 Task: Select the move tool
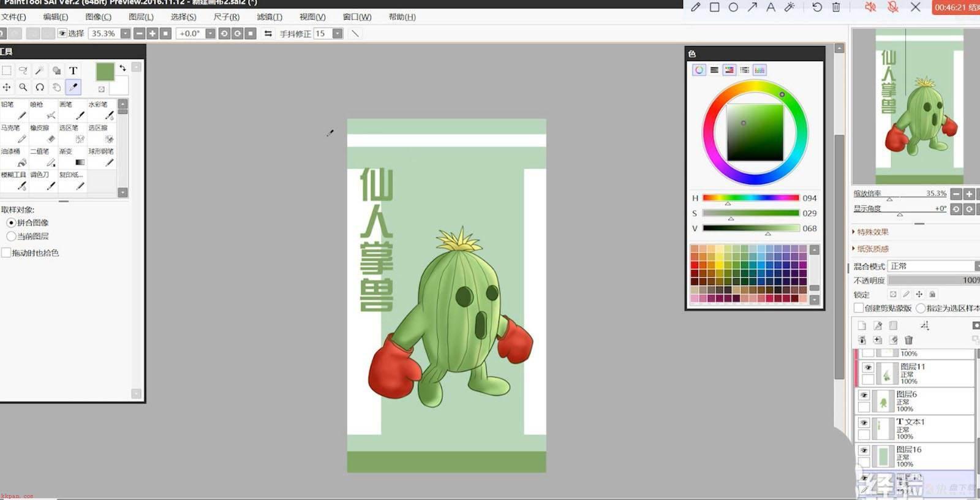[x=6, y=87]
